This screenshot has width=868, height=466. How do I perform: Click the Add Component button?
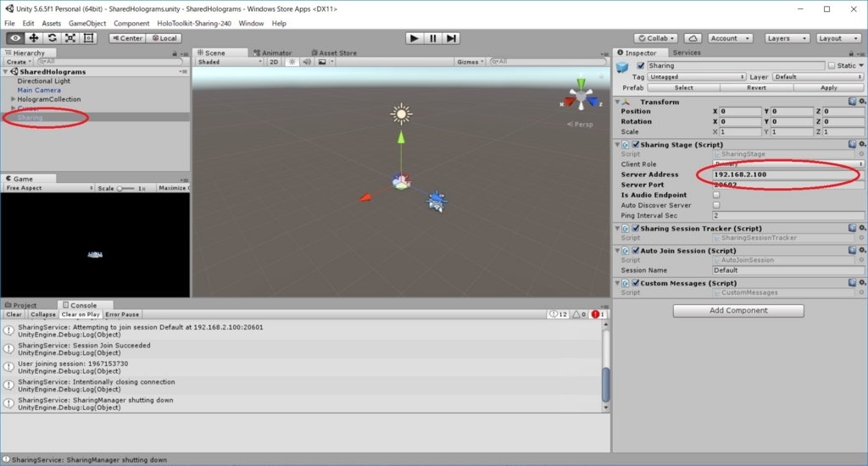[738, 310]
